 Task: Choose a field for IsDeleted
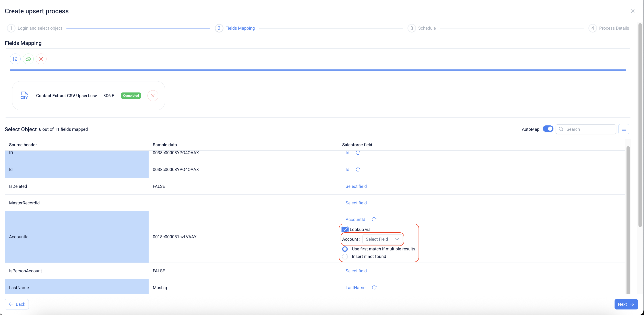click(x=356, y=186)
